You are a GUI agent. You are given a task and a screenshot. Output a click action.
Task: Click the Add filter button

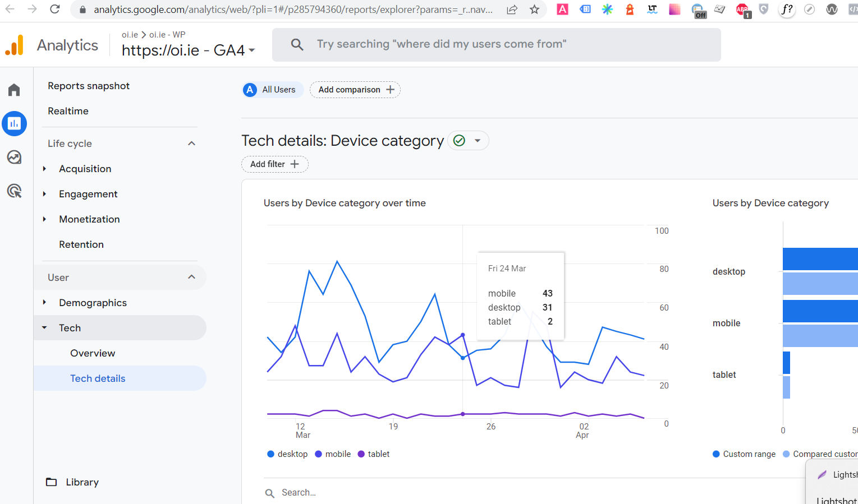point(274,164)
